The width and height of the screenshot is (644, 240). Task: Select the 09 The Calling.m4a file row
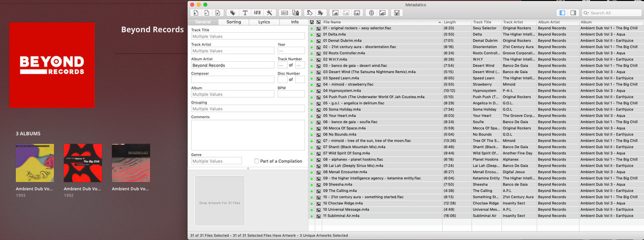(x=476, y=191)
